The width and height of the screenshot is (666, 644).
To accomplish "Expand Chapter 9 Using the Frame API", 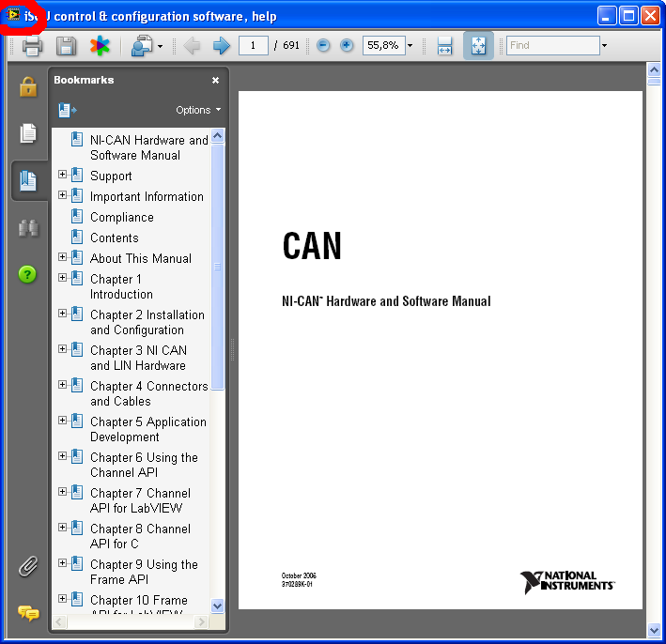I will point(62,563).
